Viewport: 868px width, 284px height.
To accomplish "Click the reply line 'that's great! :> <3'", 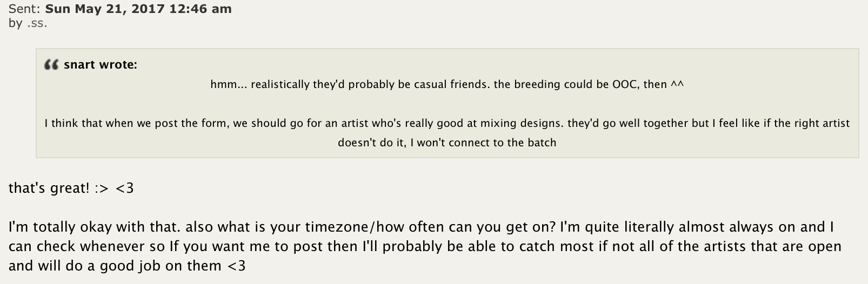I will pos(71,188).
